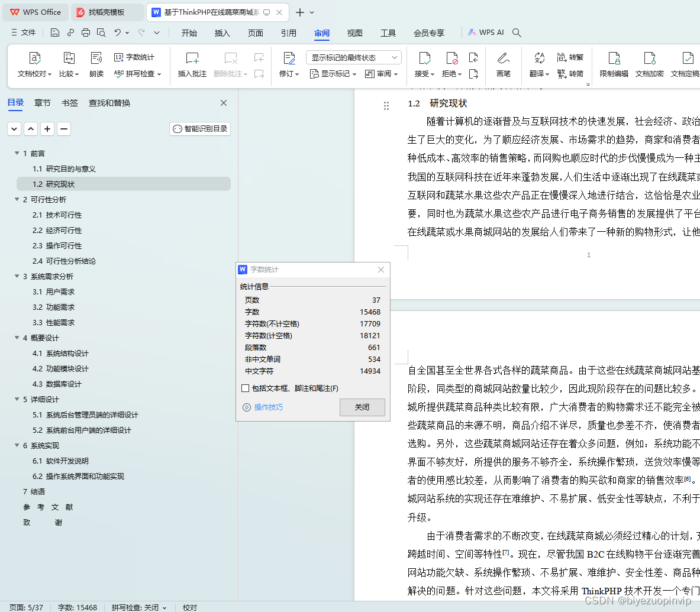Click the 拒绝 reject changes icon
The image size is (700, 612).
point(451,64)
